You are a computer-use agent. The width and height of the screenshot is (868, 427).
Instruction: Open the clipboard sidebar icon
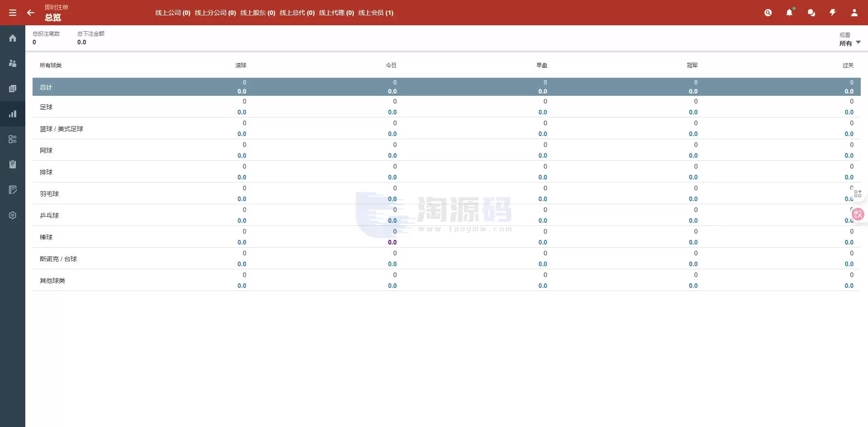point(13,164)
